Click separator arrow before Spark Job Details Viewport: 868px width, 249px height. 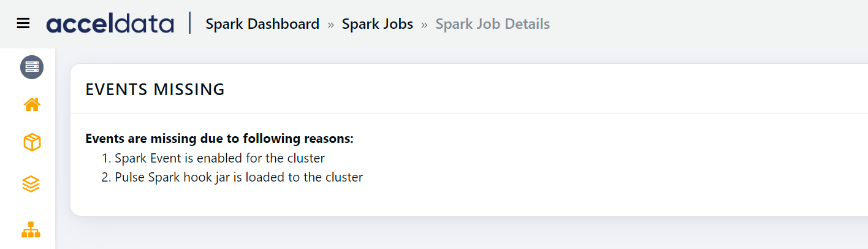[424, 25]
